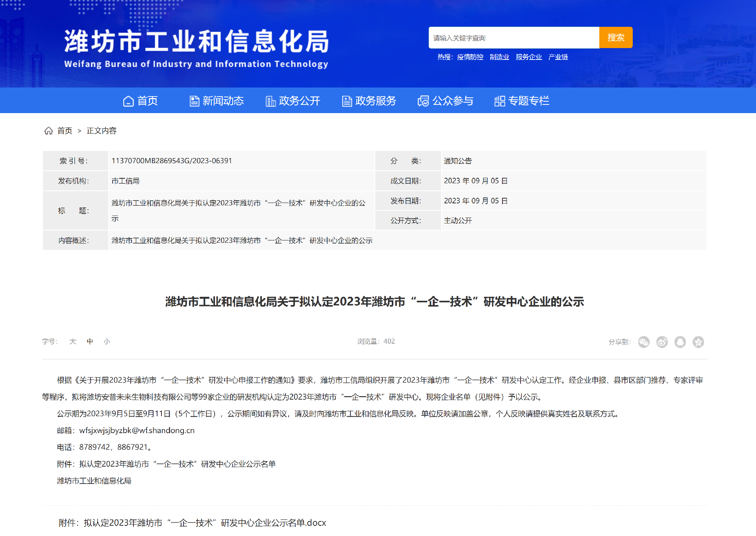The height and width of the screenshot is (536, 756).
Task: Click the phone numbers 8789742, 8867921
Action: (x=113, y=447)
